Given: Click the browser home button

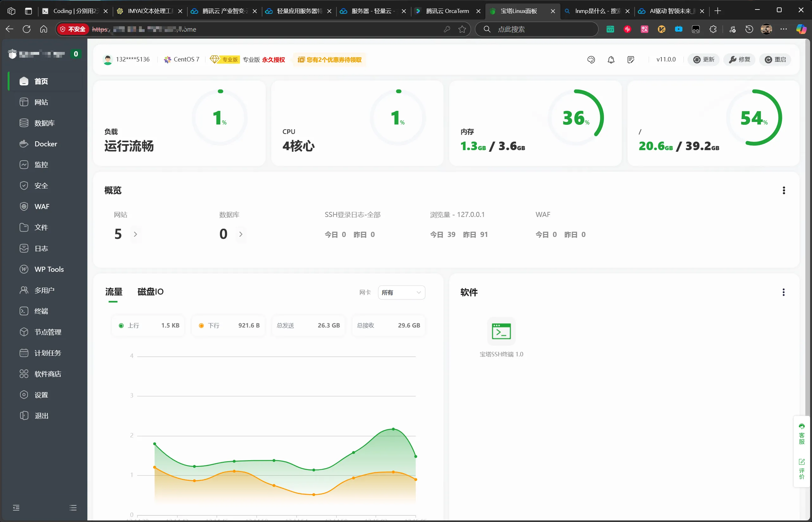Looking at the screenshot, I should (44, 29).
